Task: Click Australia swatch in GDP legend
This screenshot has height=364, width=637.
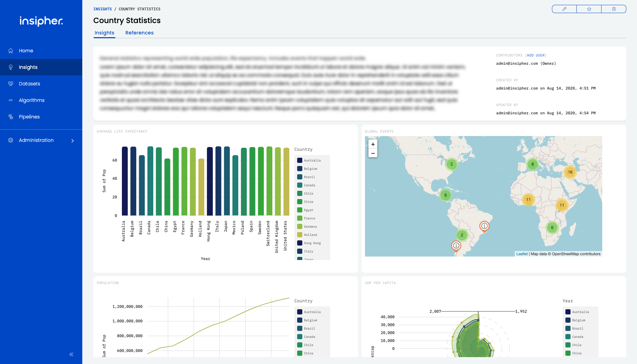Action: pos(568,312)
